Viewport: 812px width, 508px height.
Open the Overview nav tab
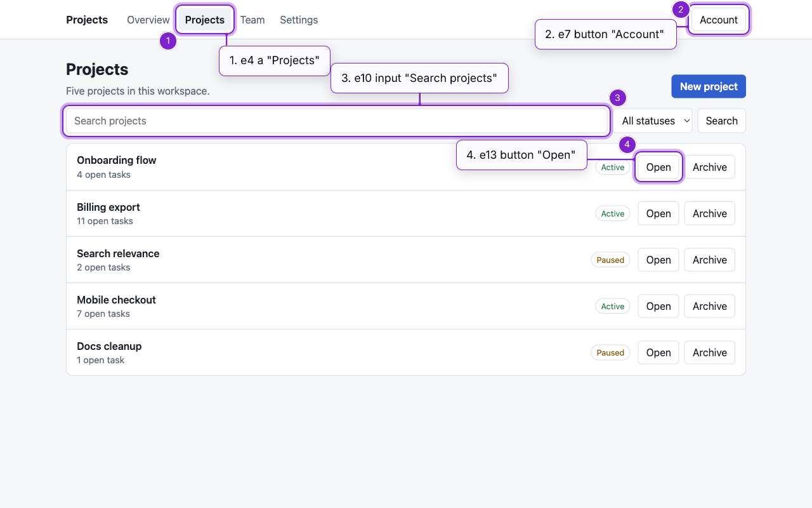click(x=148, y=20)
